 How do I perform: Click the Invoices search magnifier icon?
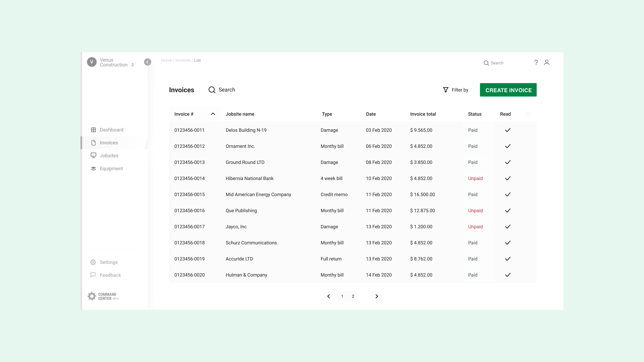[212, 90]
